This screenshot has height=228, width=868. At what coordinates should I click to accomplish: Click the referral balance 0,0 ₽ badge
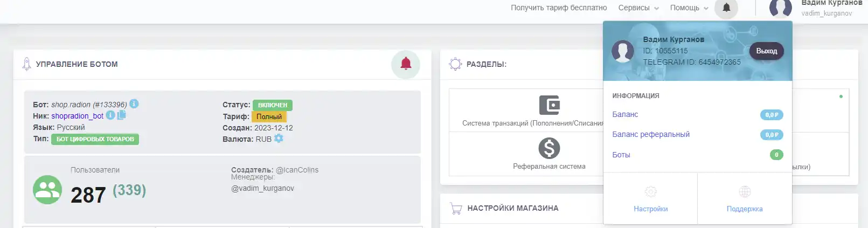771,135
